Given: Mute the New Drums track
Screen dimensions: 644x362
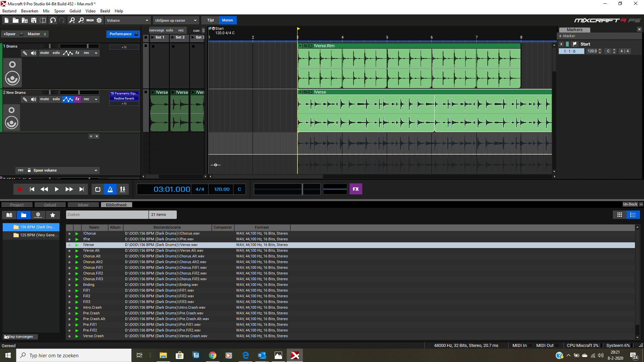Looking at the screenshot, I should click(45, 99).
